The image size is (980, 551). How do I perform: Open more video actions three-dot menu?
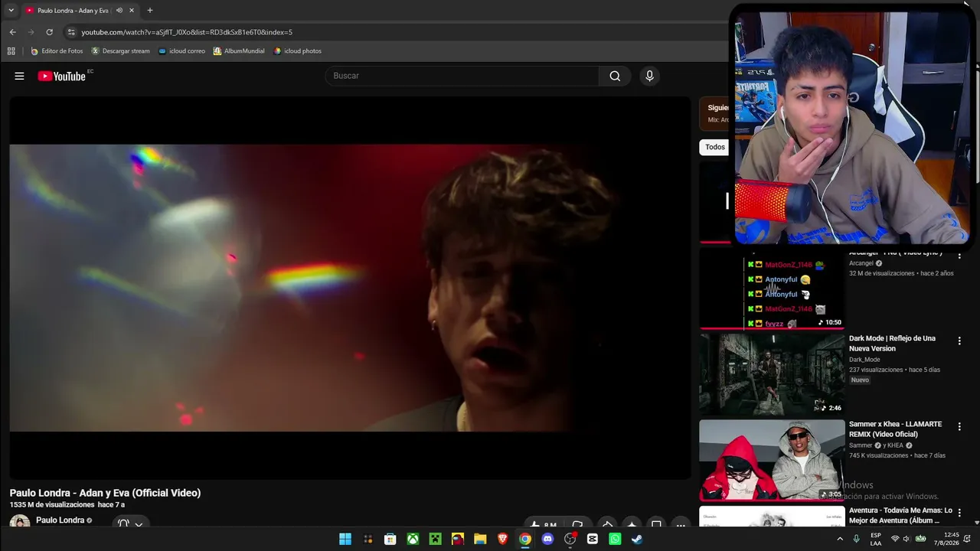coord(681,524)
